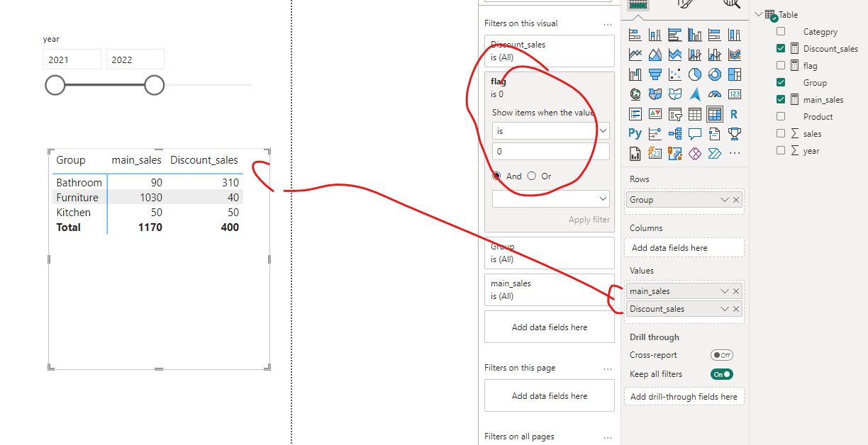Viewport: 868px width, 445px height.
Task: Add a Filled map visual
Action: (x=655, y=94)
